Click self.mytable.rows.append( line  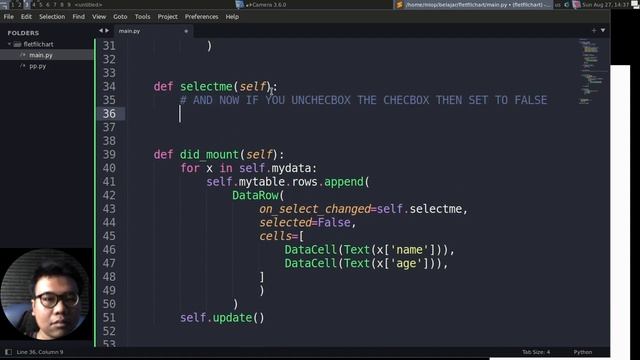[288, 182]
